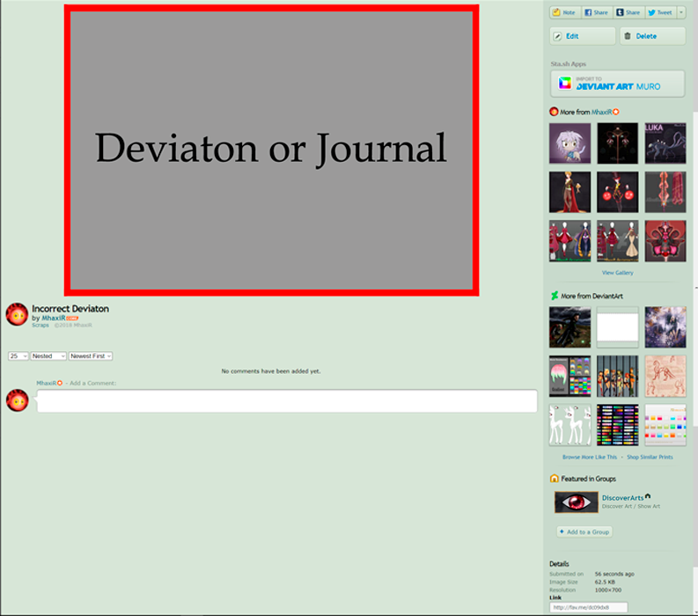Share the deviation on Tumblr
This screenshot has height=616, width=698.
(x=628, y=12)
